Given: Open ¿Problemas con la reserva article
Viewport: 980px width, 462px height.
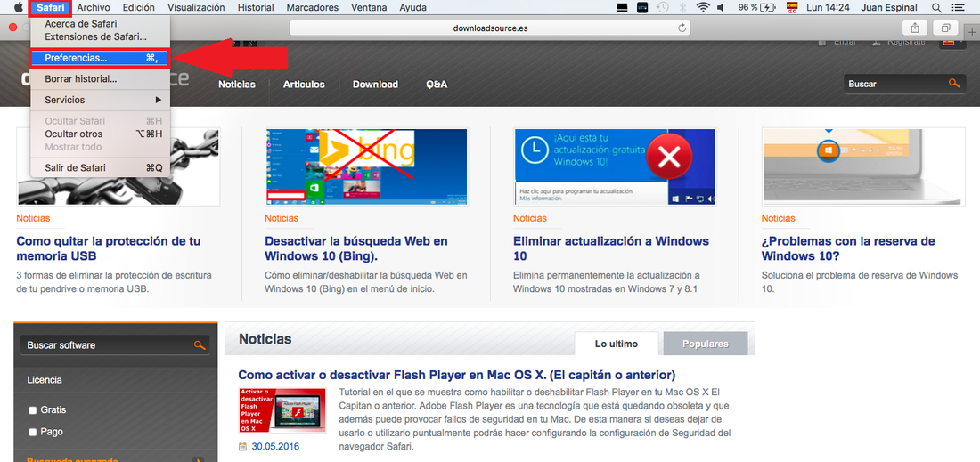Looking at the screenshot, I should click(848, 248).
